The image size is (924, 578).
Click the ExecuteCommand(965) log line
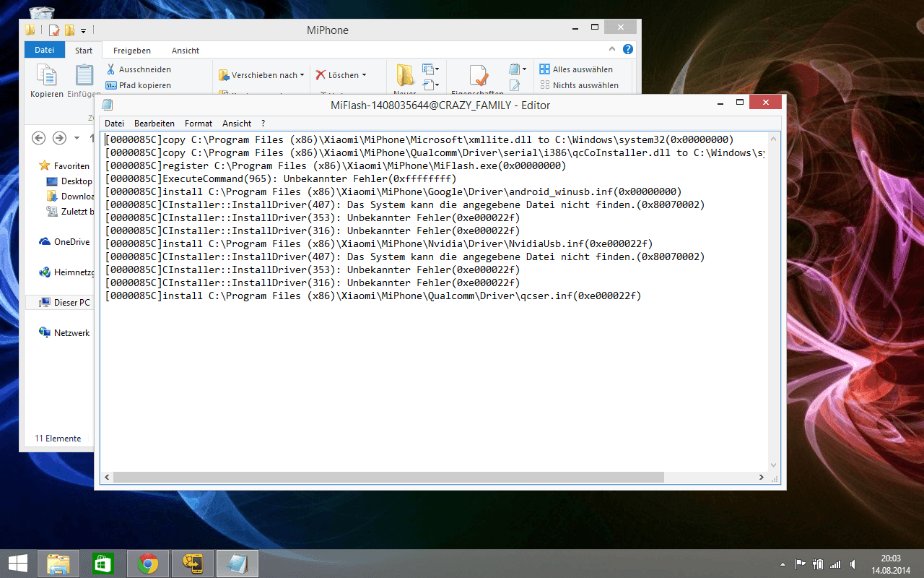click(281, 178)
